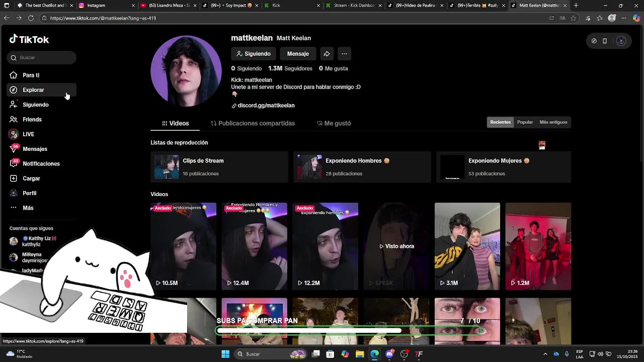Open the profile three-dots options menu

[x=344, y=54]
